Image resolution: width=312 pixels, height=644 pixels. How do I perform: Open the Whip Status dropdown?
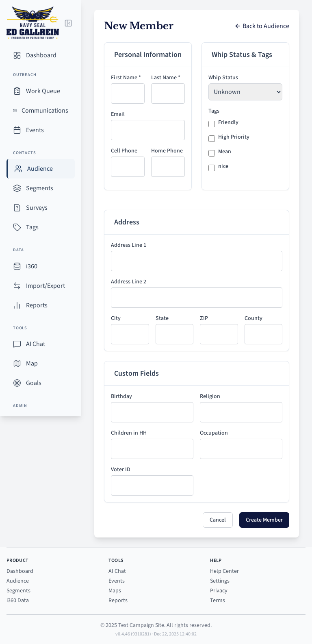point(245,92)
